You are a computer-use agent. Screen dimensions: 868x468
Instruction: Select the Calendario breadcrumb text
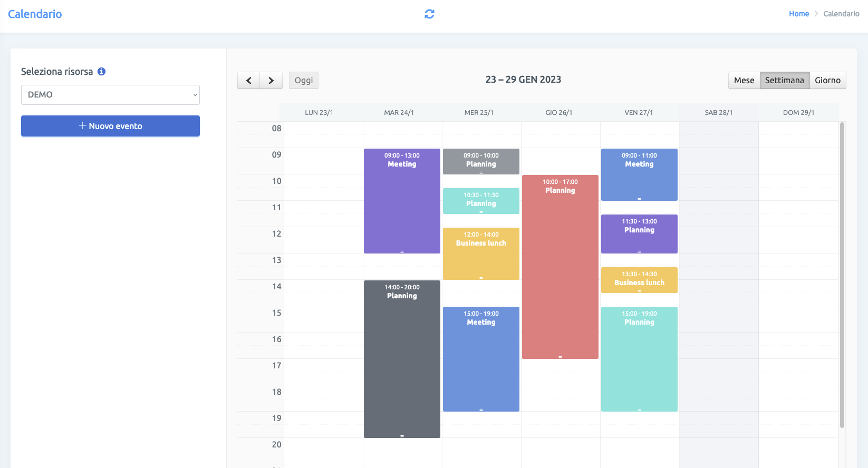click(841, 14)
